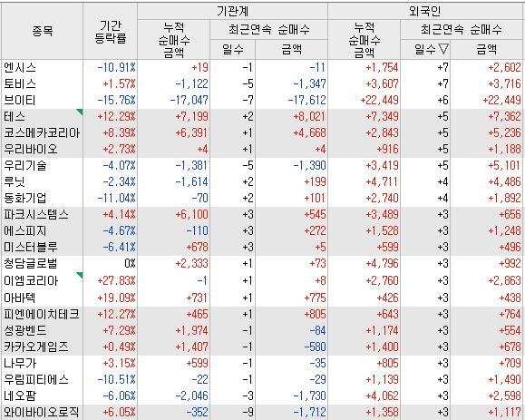Sort by 외국인 누적 순매수 금액 header
525x420 pixels.
click(x=365, y=40)
